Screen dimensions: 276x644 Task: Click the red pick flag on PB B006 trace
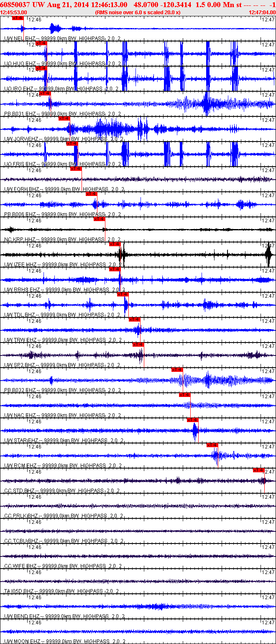click(x=91, y=194)
